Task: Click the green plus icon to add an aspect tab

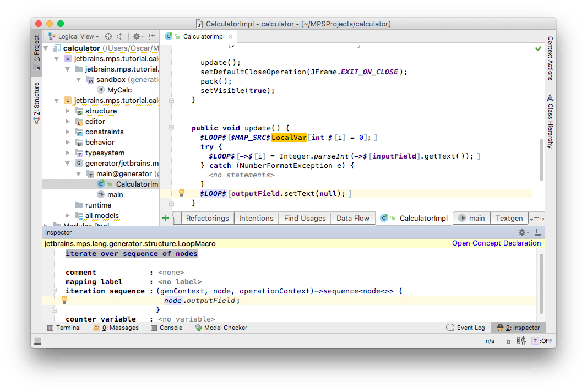Action: (166, 218)
